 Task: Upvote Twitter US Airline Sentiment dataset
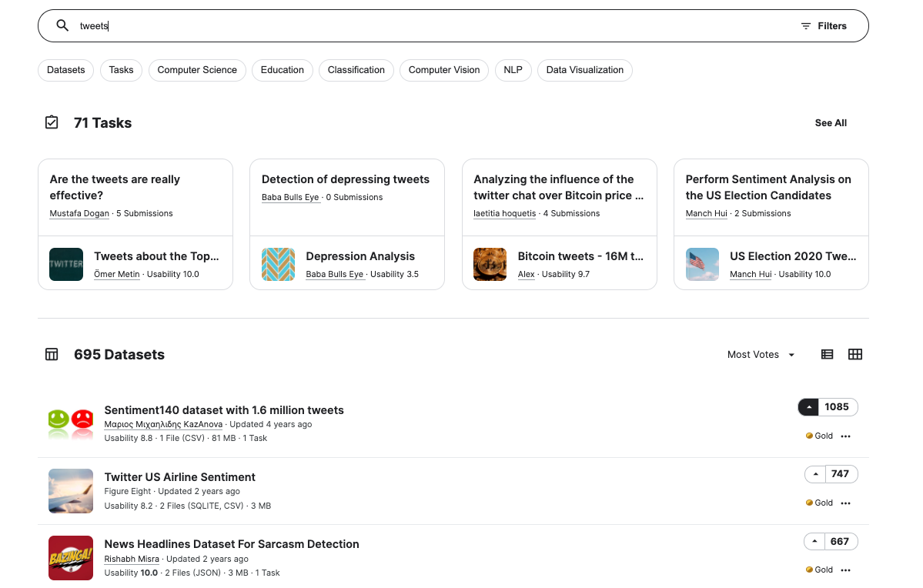pyautogui.click(x=815, y=474)
